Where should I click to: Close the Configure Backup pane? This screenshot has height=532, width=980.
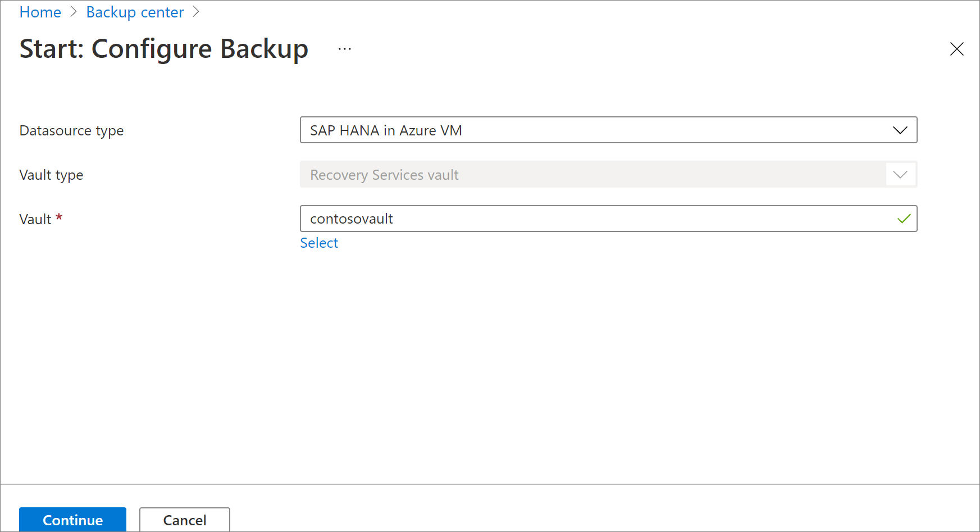[x=957, y=49]
